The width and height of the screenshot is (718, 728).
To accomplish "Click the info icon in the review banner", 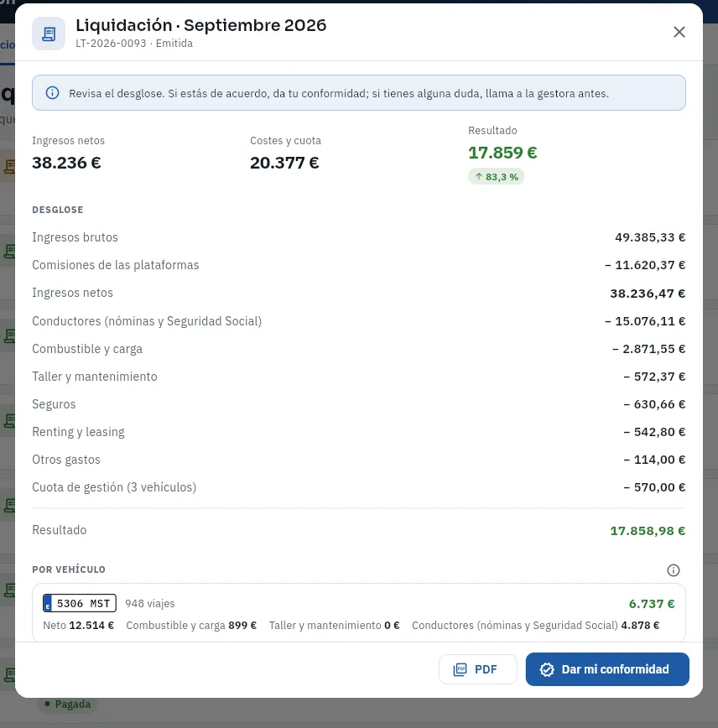I will tap(53, 93).
